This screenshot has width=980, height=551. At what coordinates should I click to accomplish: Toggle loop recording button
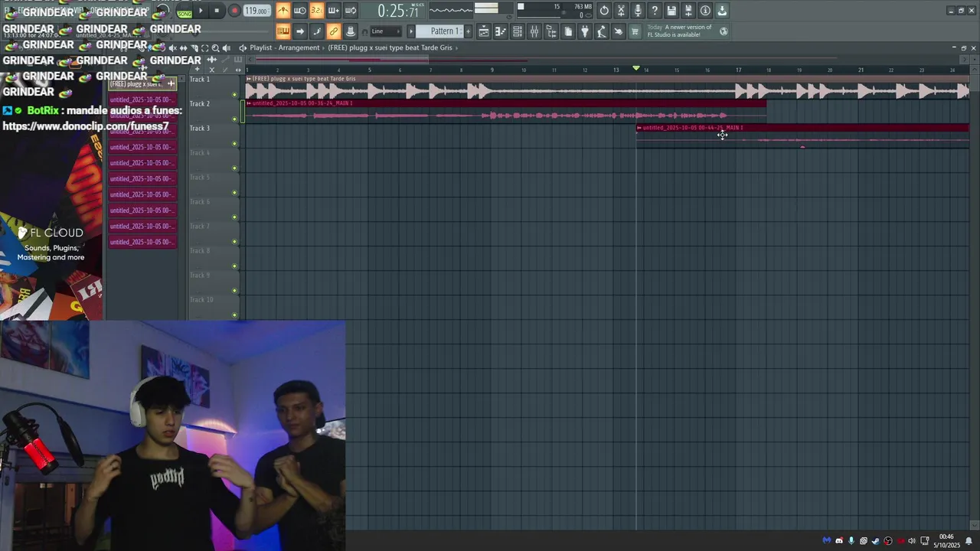[351, 11]
